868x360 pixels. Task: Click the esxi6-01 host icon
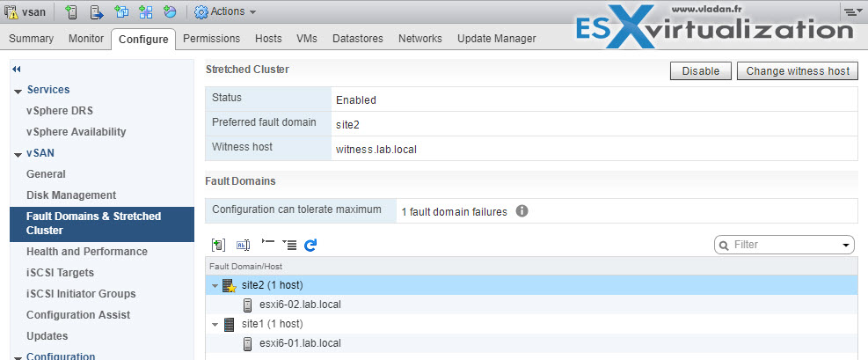coord(248,343)
